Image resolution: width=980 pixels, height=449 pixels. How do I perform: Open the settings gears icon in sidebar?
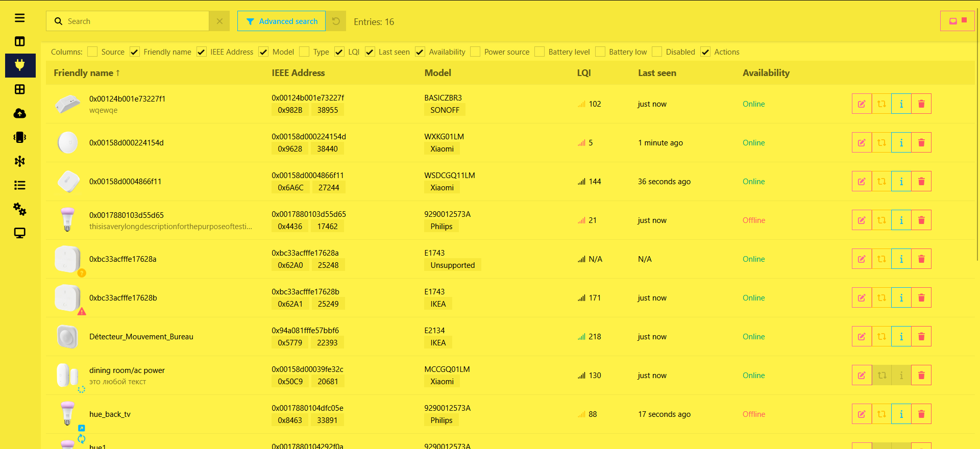pyautogui.click(x=20, y=209)
